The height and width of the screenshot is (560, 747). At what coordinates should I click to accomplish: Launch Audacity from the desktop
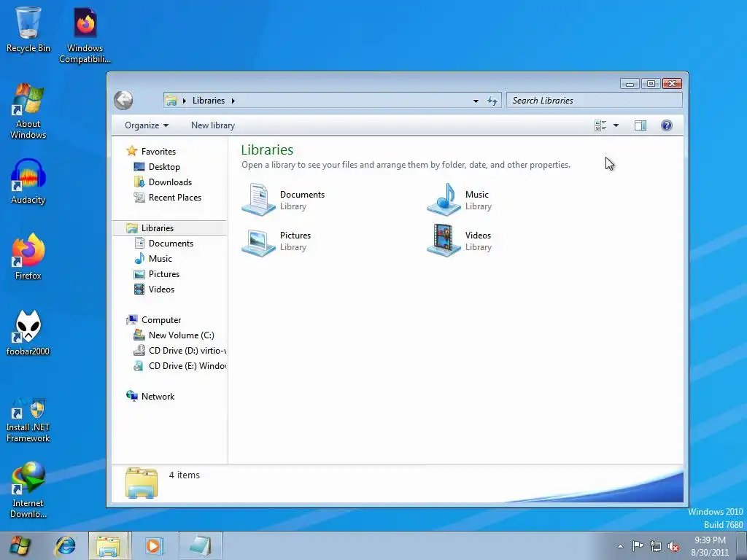click(x=28, y=182)
